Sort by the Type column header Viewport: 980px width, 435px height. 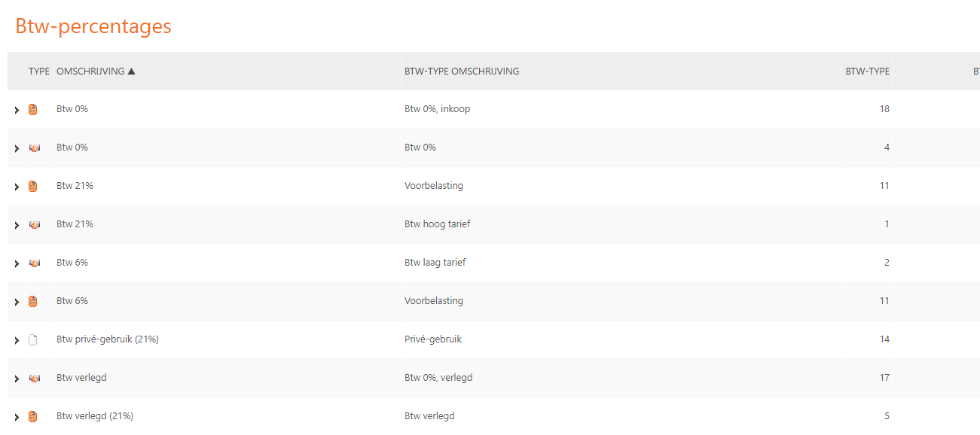click(x=39, y=71)
